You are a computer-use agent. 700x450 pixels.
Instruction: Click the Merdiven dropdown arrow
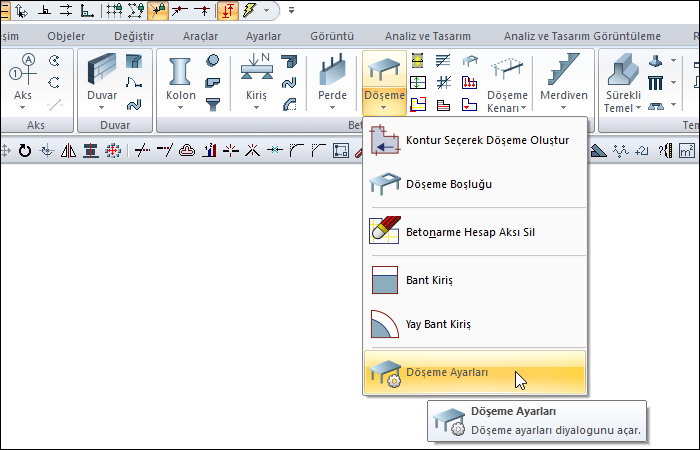(x=563, y=108)
